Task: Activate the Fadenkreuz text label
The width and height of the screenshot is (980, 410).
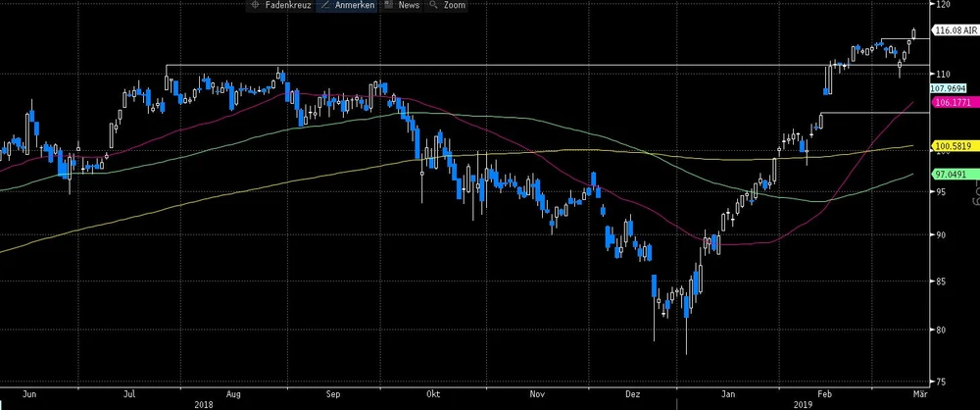Action: point(288,6)
